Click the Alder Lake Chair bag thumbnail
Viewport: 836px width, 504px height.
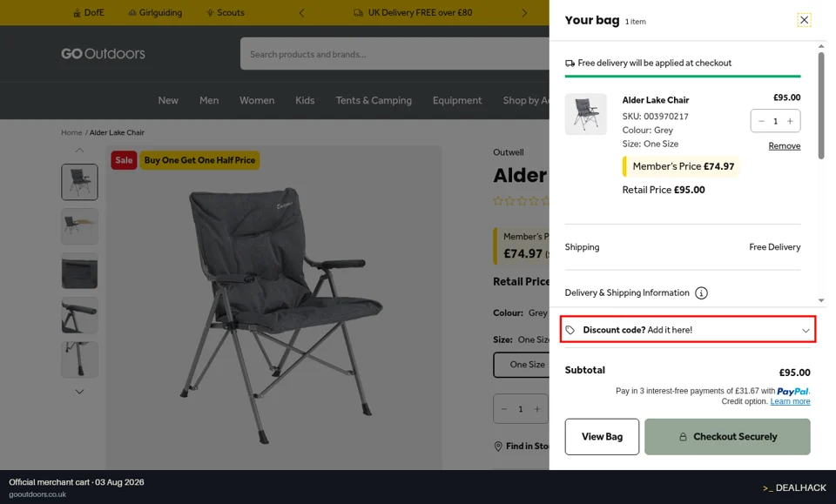pos(585,114)
